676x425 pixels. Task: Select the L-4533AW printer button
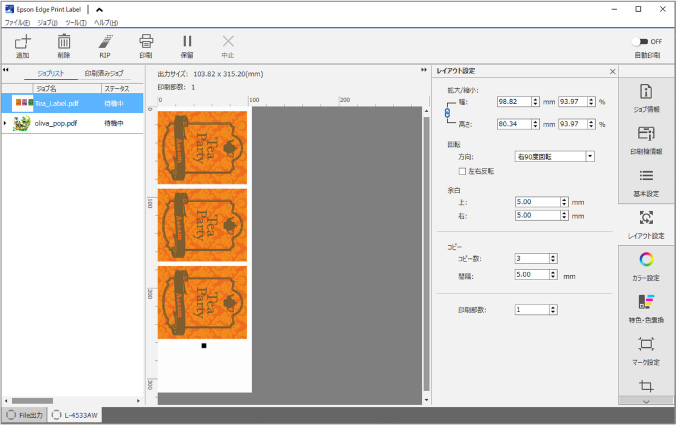tap(75, 414)
